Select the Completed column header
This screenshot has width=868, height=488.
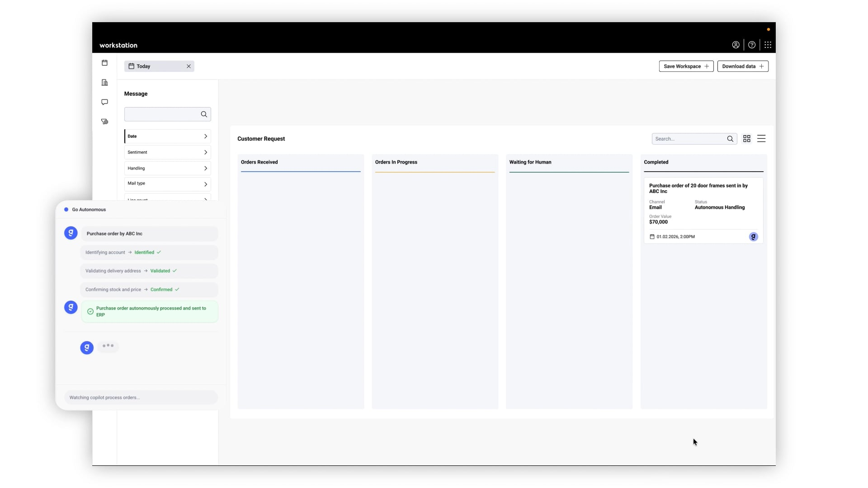click(656, 162)
